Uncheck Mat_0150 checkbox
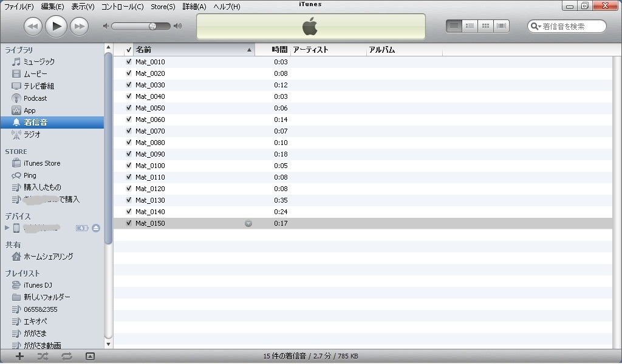Image resolution: width=622 pixels, height=364 pixels. (129, 223)
